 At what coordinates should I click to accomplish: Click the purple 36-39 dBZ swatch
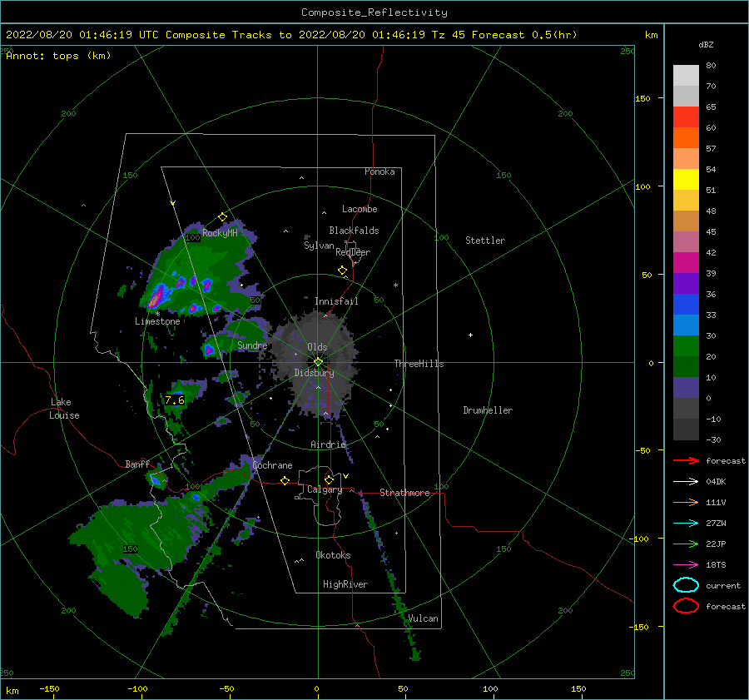tap(686, 284)
